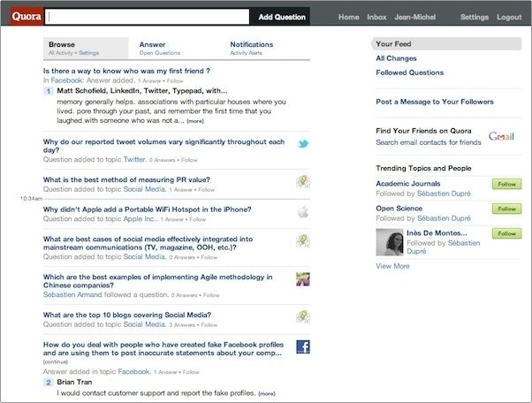Open Sebastien Armand profile link

[72, 295]
